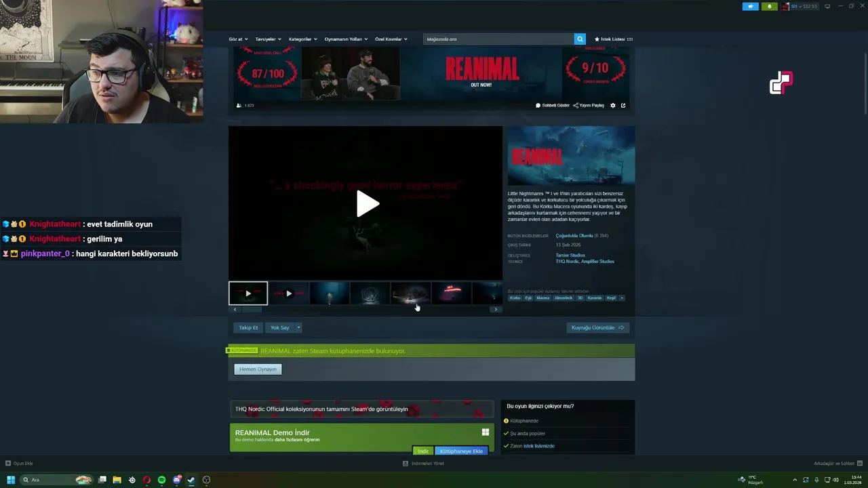Click the Big Picture display mode icon
The height and width of the screenshot is (488, 868).
[x=827, y=6]
